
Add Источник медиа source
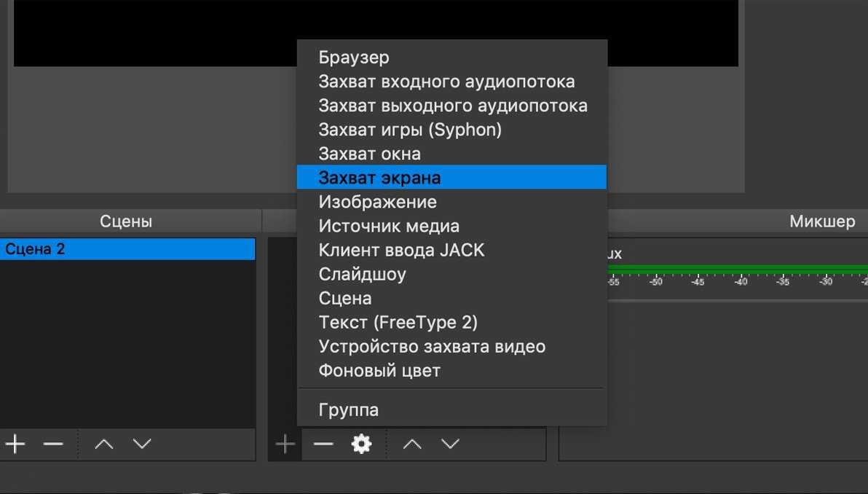[x=389, y=226]
